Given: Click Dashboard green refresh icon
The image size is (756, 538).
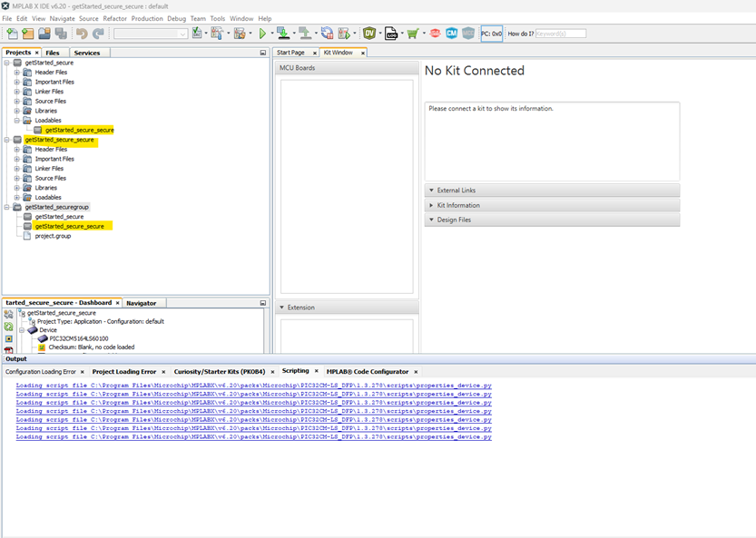Looking at the screenshot, I should (x=9, y=327).
